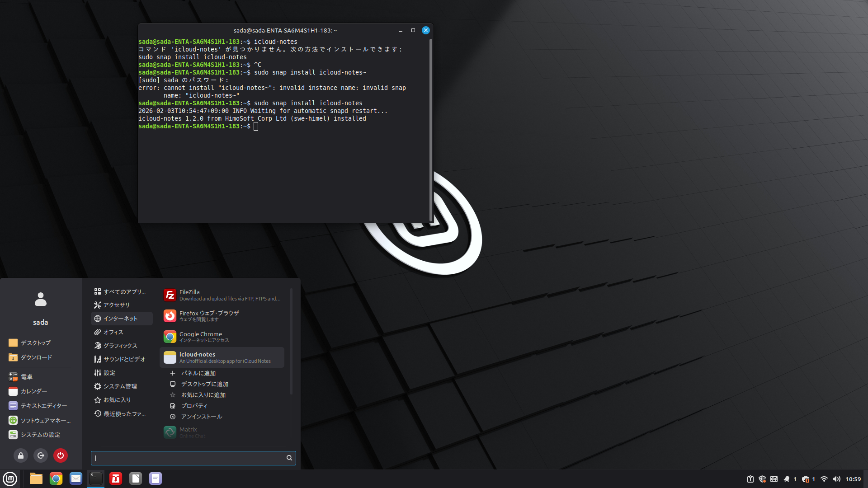Open the ダウンロード folder shortcut
868x488 pixels.
36,357
